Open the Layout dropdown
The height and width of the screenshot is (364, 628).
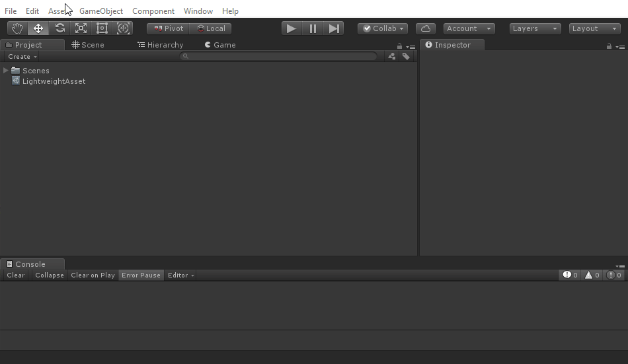click(x=594, y=28)
